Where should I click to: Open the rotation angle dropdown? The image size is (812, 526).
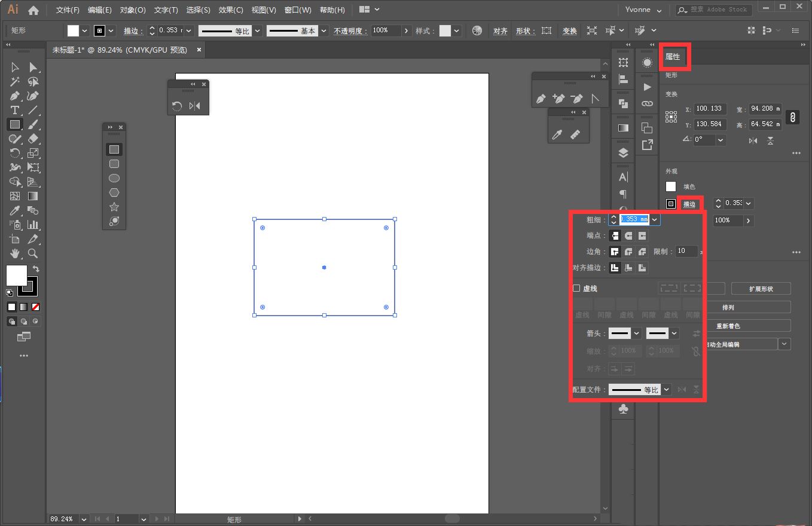pos(721,140)
